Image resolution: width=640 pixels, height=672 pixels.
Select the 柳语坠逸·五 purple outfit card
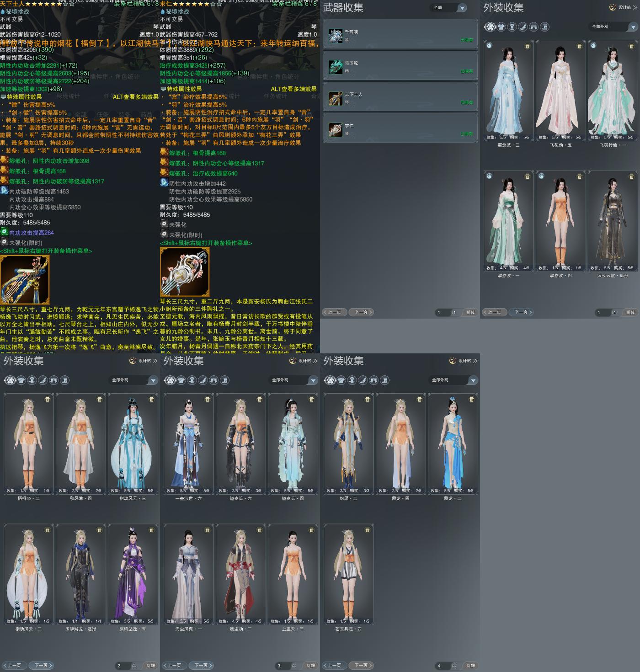[x=133, y=574]
